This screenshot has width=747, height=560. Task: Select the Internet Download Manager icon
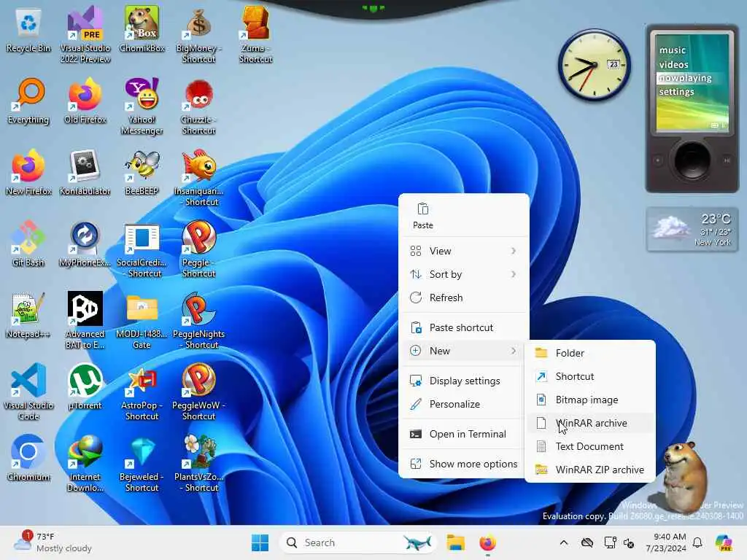[85, 464]
